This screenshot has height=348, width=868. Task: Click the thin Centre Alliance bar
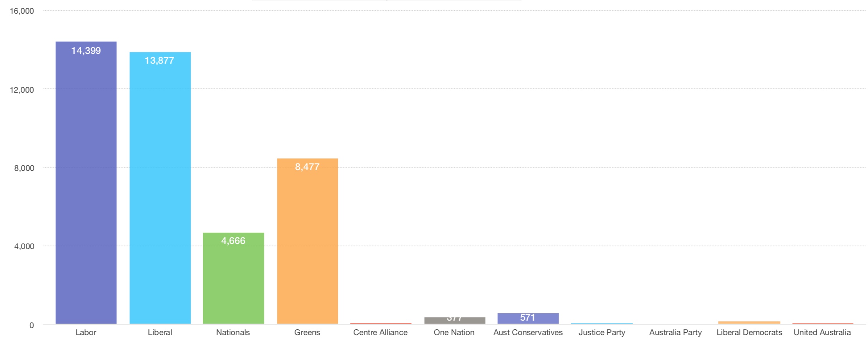click(x=381, y=323)
